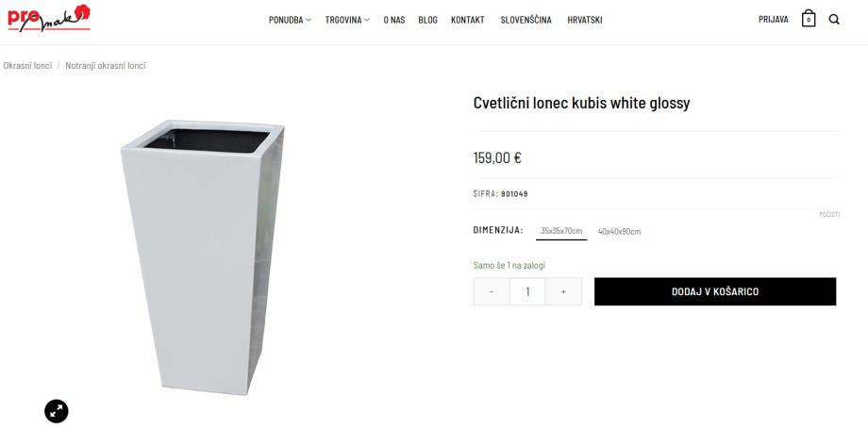868x428 pixels.
Task: Decrease quantity with the minus button
Action: [x=492, y=291]
